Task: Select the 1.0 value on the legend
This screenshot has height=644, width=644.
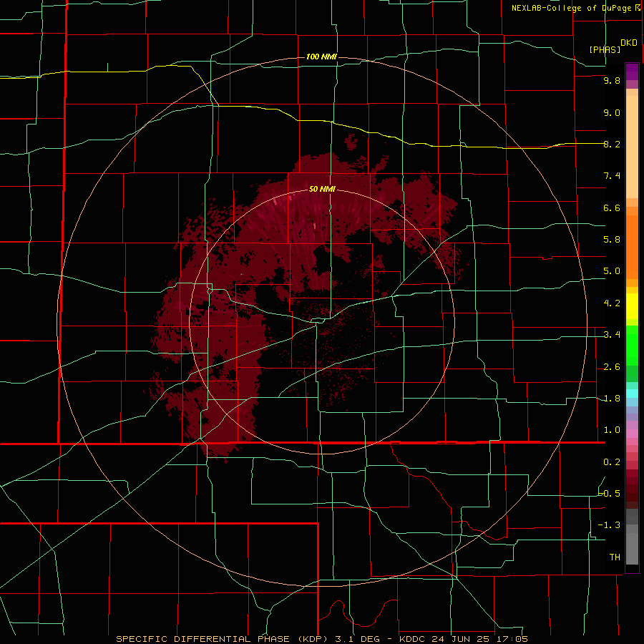Action: pos(612,430)
